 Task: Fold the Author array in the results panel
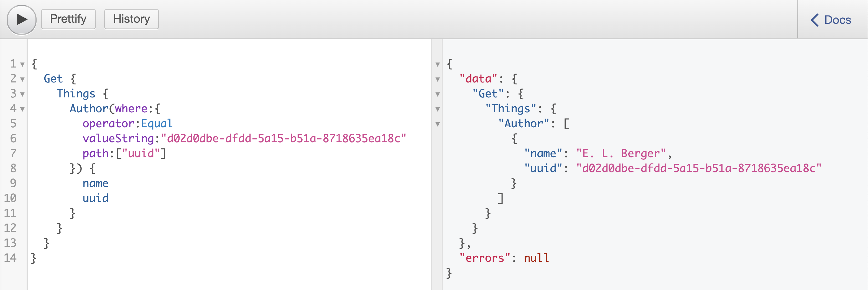(437, 124)
